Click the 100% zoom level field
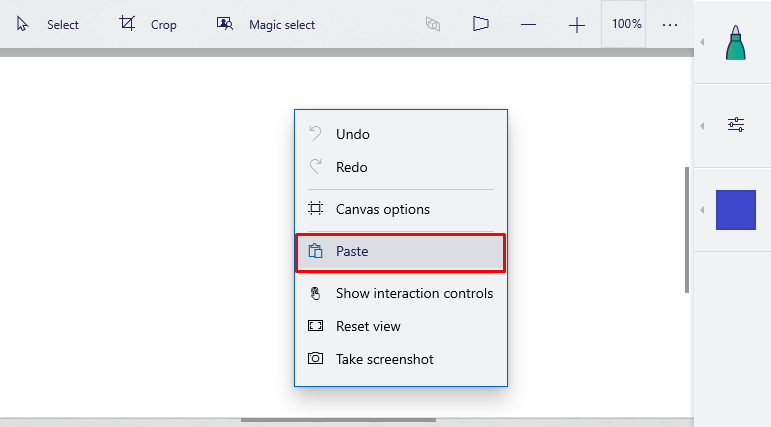The width and height of the screenshot is (771, 427). click(627, 24)
